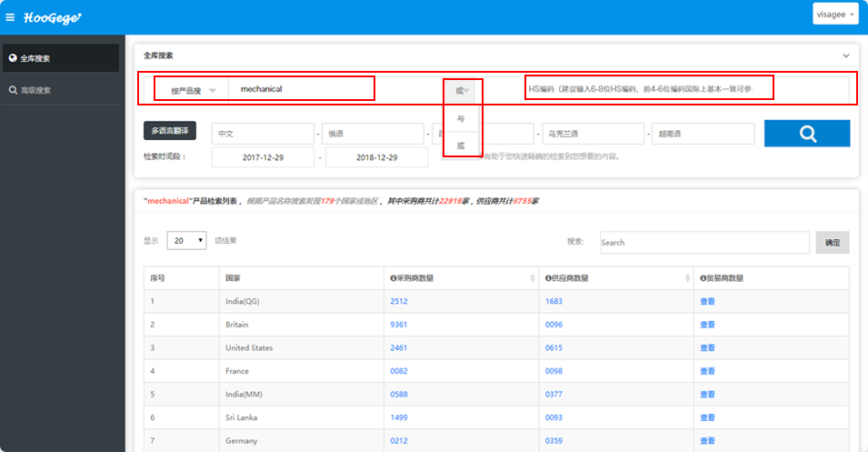Viewport: 868px width, 452px height.
Task: Open the 按产品搜 search type dropdown
Action: point(192,90)
